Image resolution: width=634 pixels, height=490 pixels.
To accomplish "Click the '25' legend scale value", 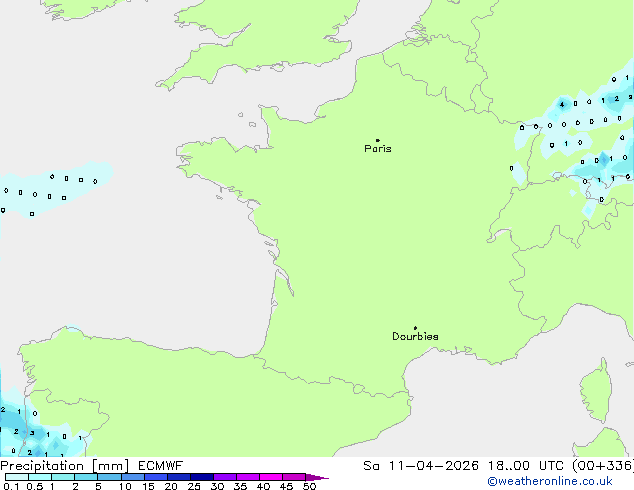I will 194,486.
